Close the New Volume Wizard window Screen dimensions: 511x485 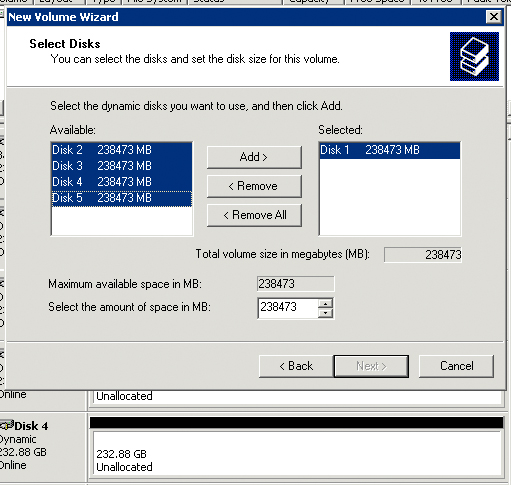pyautogui.click(x=494, y=17)
